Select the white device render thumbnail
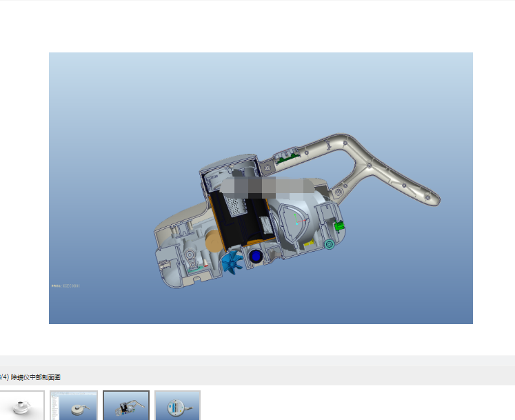 tap(21, 406)
